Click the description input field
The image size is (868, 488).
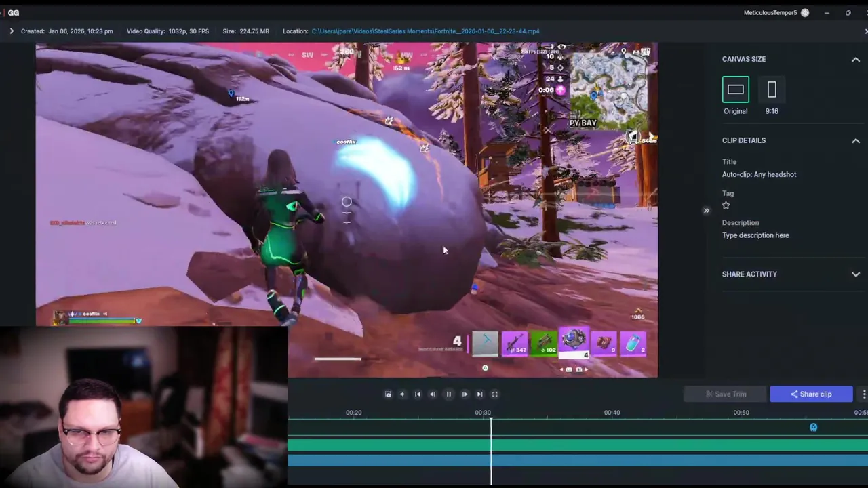[755, 235]
